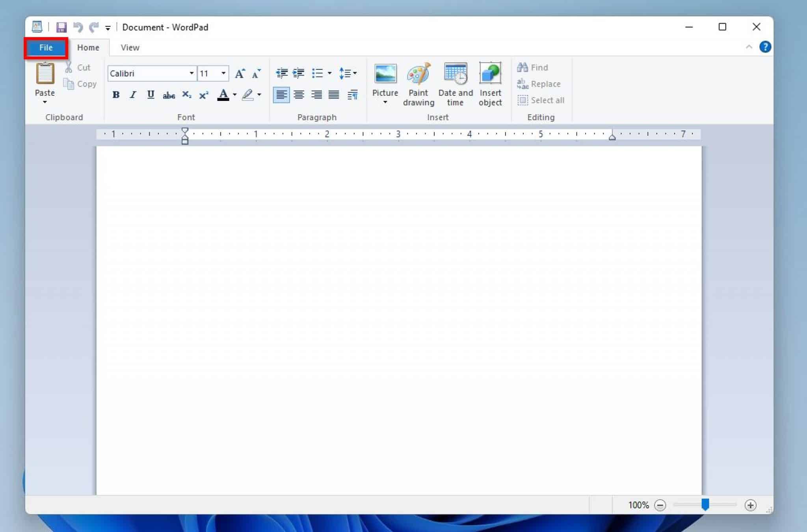Click the Undo arrow in title bar
The height and width of the screenshot is (532, 807).
tap(78, 27)
